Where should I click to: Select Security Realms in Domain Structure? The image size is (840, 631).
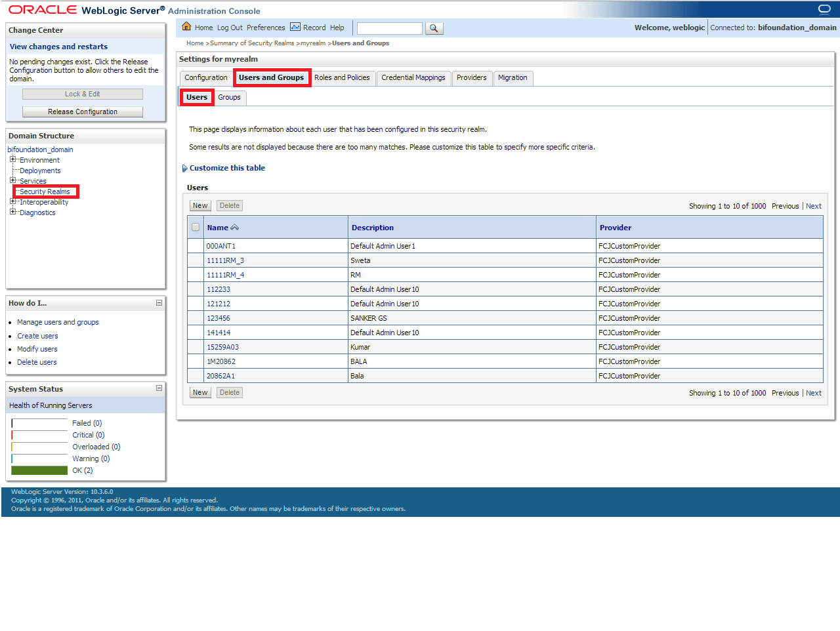click(x=45, y=192)
